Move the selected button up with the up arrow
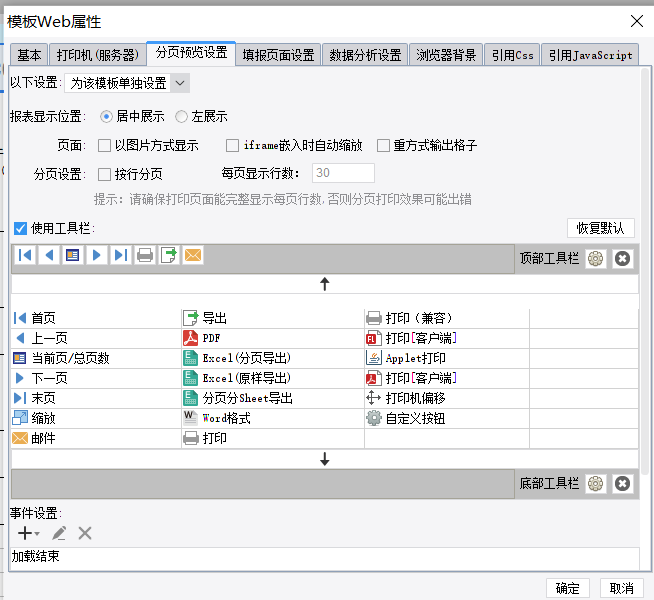The width and height of the screenshot is (654, 600). tap(324, 284)
